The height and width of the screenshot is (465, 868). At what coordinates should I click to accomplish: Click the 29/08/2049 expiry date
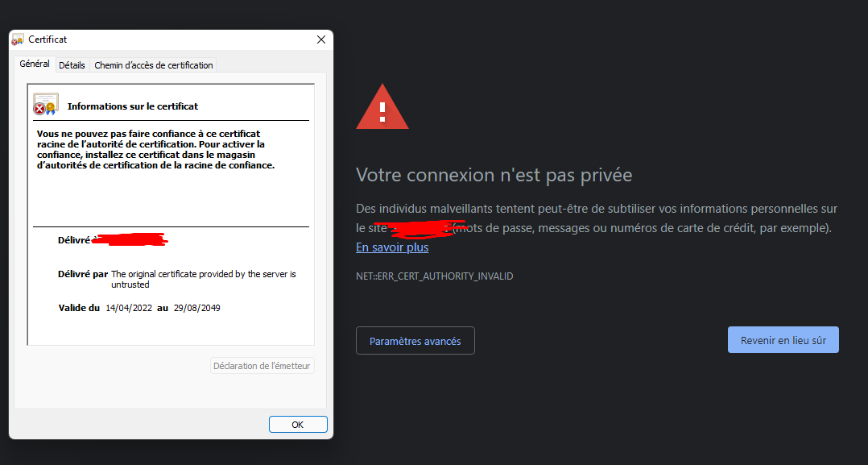pos(196,308)
